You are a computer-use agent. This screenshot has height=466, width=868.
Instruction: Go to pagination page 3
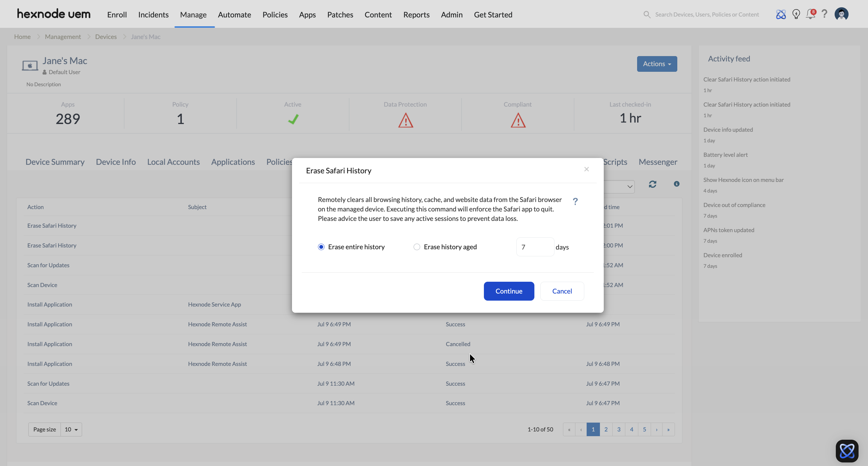click(619, 429)
